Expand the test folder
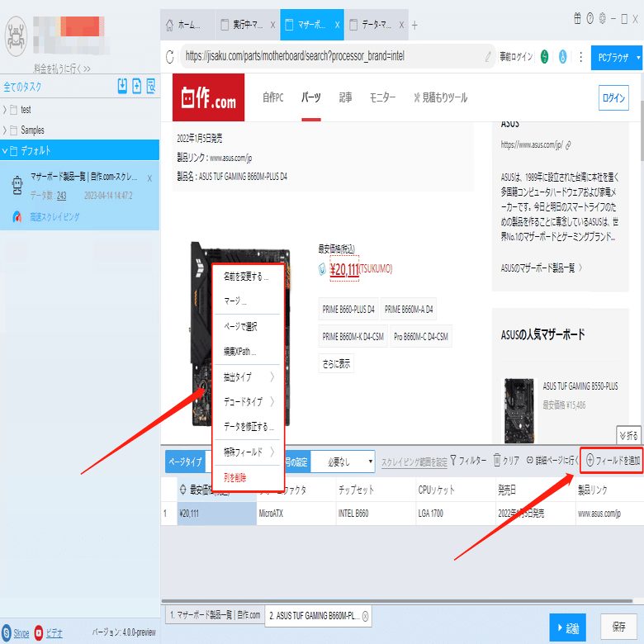This screenshot has width=644, height=644. tap(5, 110)
